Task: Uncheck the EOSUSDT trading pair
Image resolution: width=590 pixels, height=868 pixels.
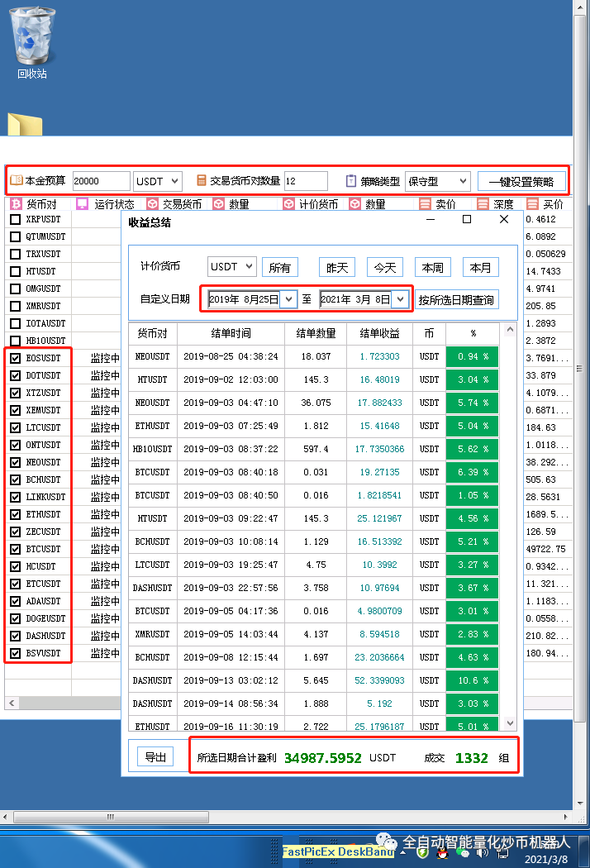Action: 16,358
